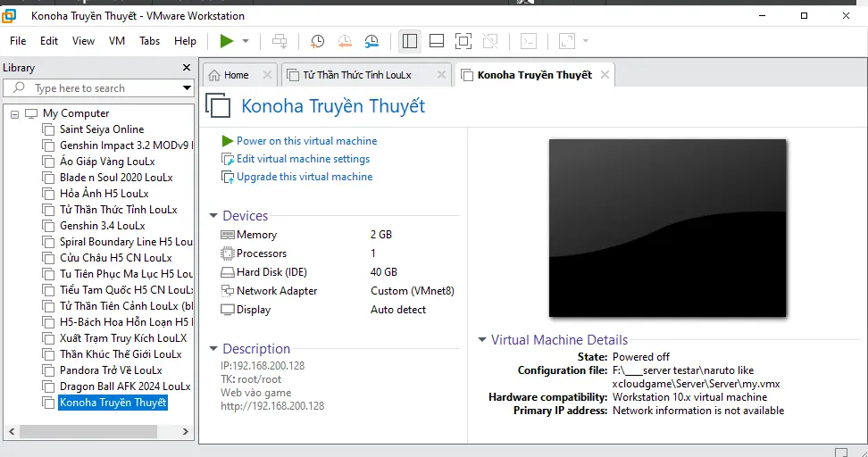
Task: Open the library search filter dropdown
Action: (187, 88)
